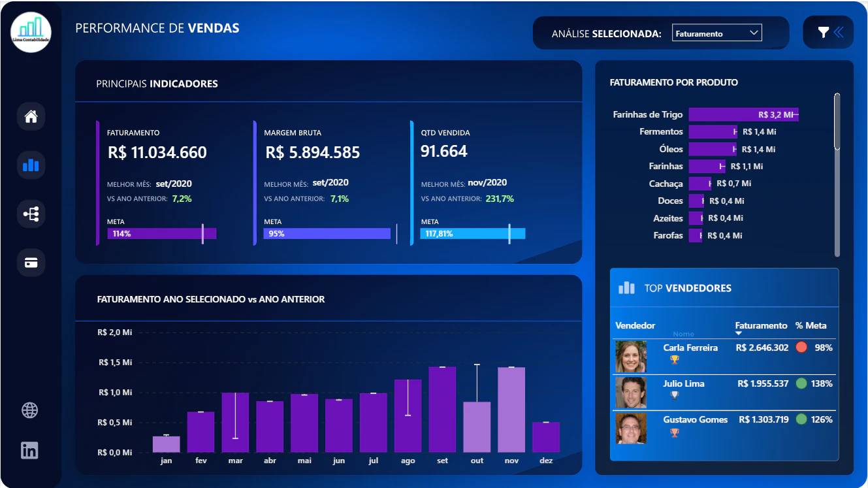Select Julio Lima's photo

click(631, 393)
